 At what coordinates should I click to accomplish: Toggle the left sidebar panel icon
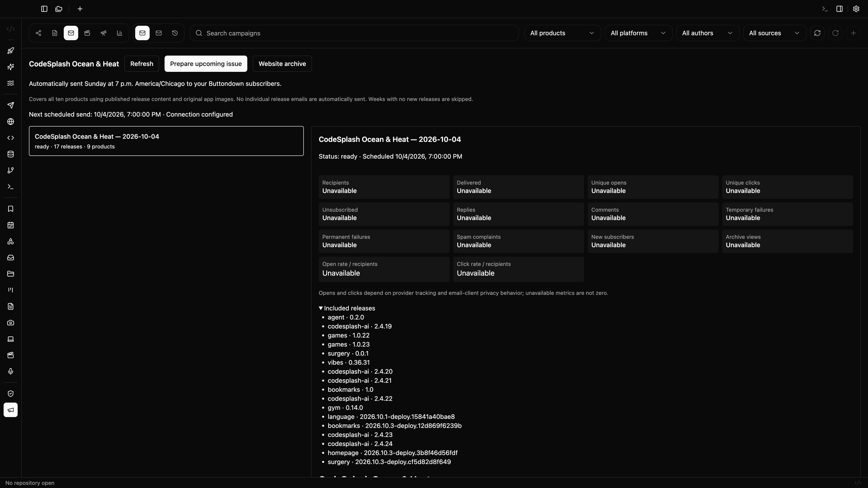[x=44, y=9]
